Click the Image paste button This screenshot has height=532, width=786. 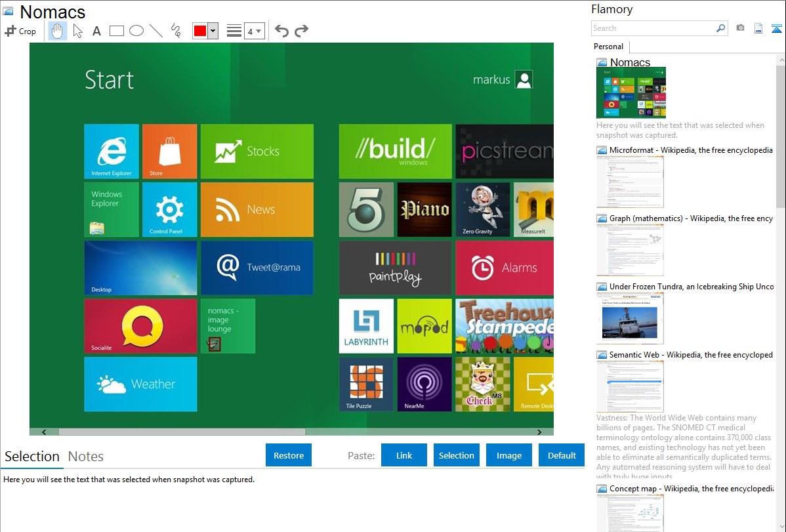[x=508, y=455]
